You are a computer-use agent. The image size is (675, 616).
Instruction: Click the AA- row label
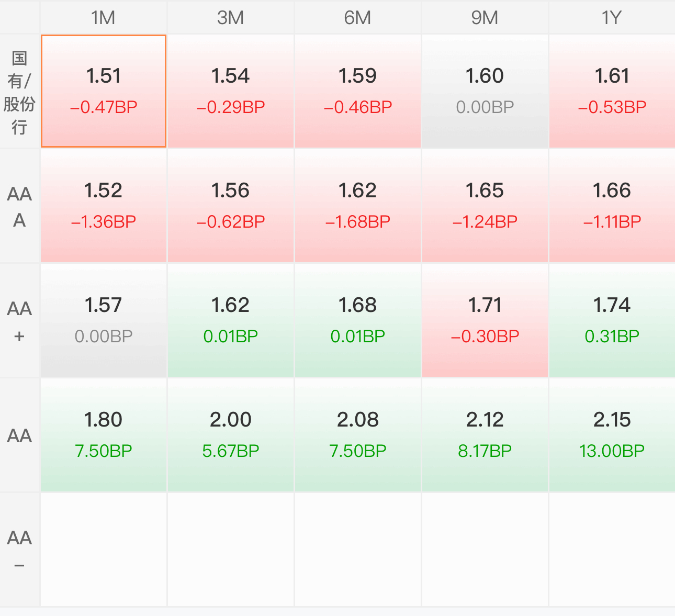[x=20, y=550]
